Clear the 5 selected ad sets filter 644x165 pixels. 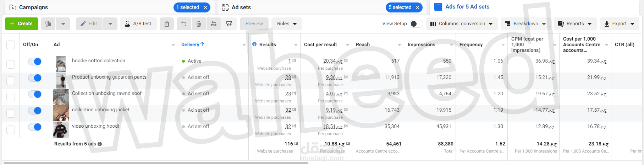(x=418, y=7)
